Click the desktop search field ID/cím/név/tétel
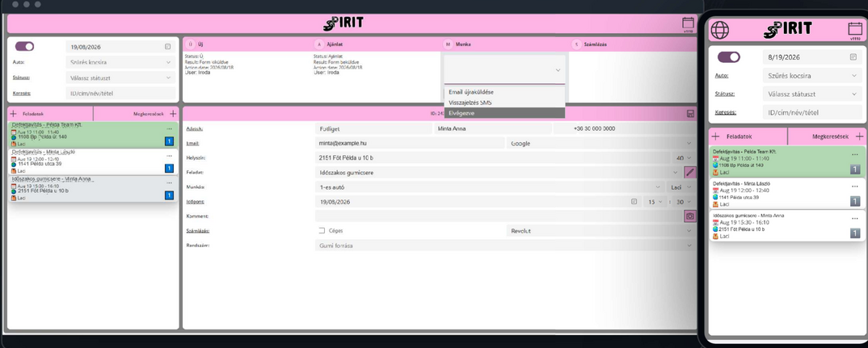868x348 pixels. pos(121,94)
